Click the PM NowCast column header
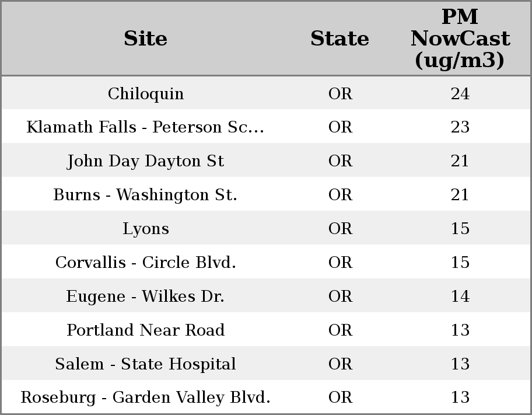The width and height of the screenshot is (532, 415). [x=460, y=39]
